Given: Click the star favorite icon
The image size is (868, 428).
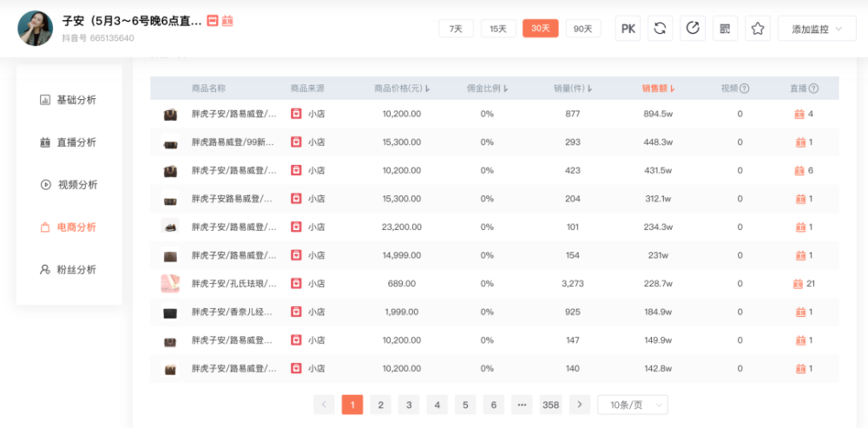Looking at the screenshot, I should click(758, 29).
